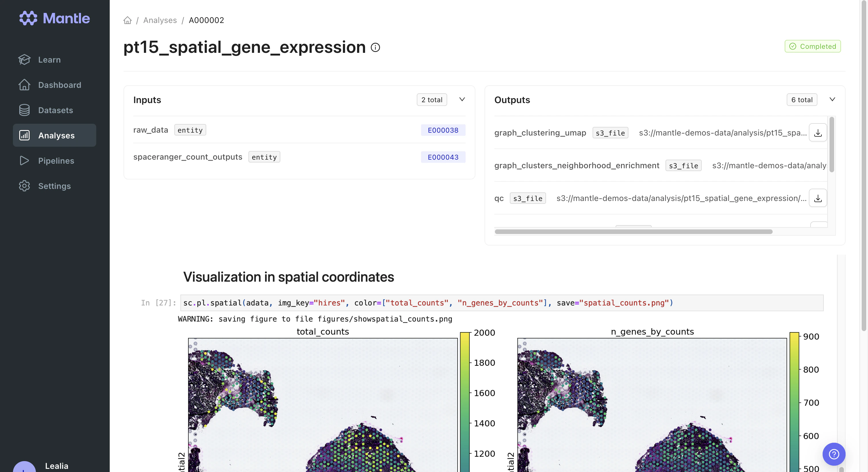
Task: Open the Dashboard menu item
Action: click(59, 85)
